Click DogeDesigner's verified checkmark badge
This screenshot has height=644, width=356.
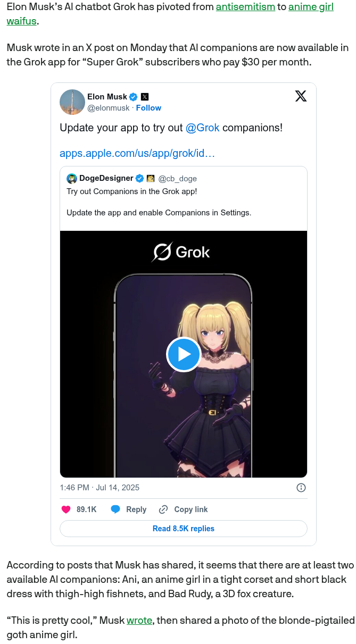tap(139, 178)
